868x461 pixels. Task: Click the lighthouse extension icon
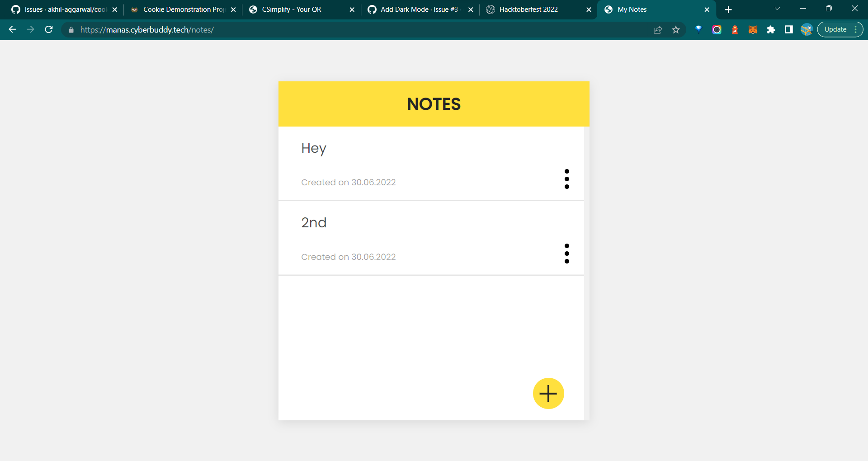(735, 29)
